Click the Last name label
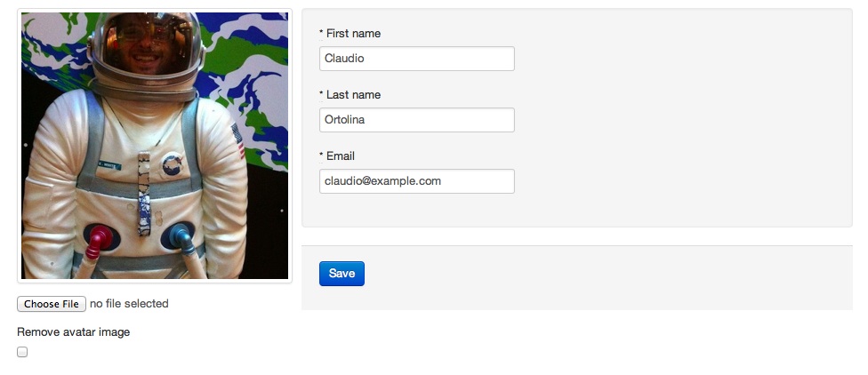 tap(353, 94)
